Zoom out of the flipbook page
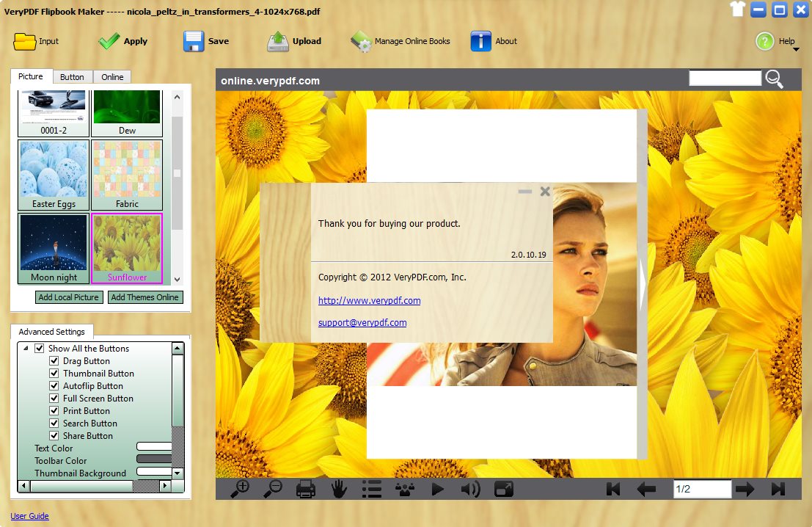Image resolution: width=812 pixels, height=527 pixels. tap(272, 489)
